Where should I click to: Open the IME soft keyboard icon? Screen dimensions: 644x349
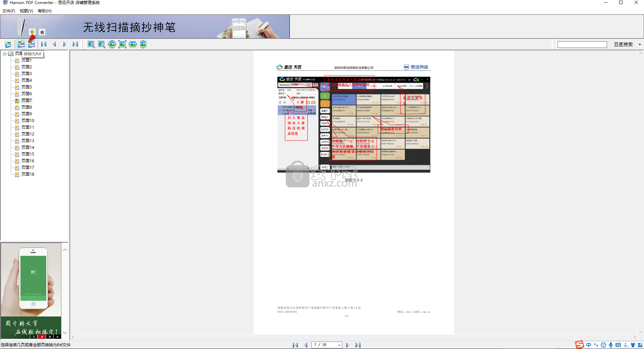click(618, 345)
